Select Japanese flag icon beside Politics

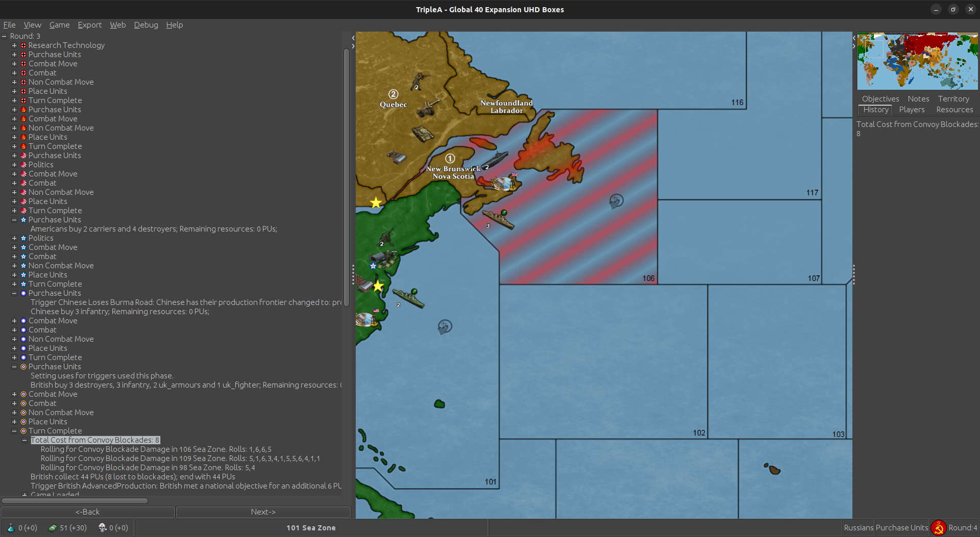pyautogui.click(x=23, y=165)
